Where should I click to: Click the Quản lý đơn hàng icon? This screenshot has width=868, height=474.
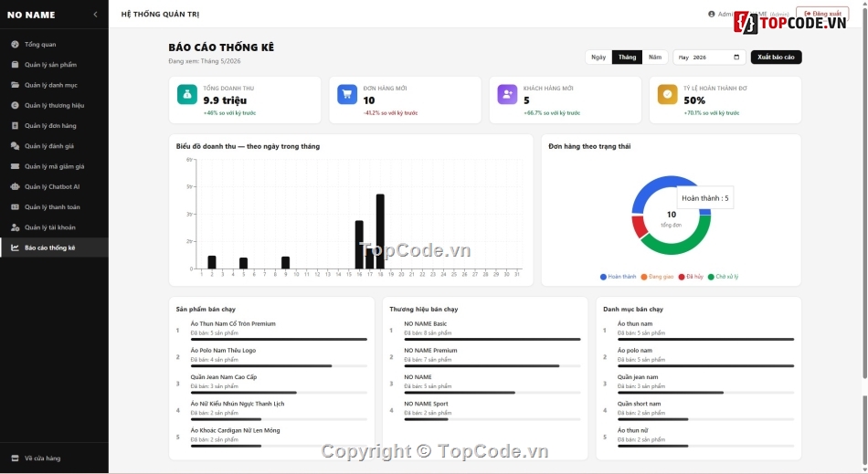pyautogui.click(x=15, y=125)
